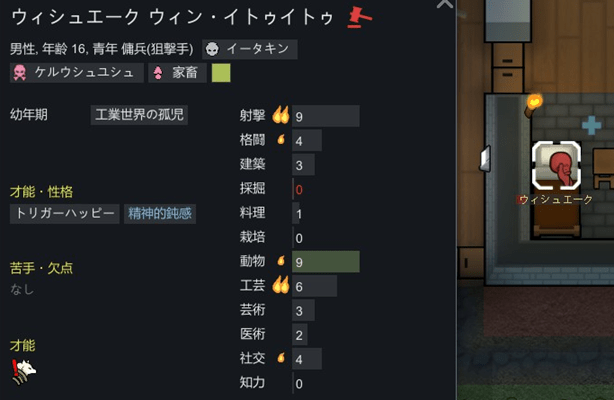Click the wall torch in the room
This screenshot has height=400, width=614.
click(x=533, y=105)
